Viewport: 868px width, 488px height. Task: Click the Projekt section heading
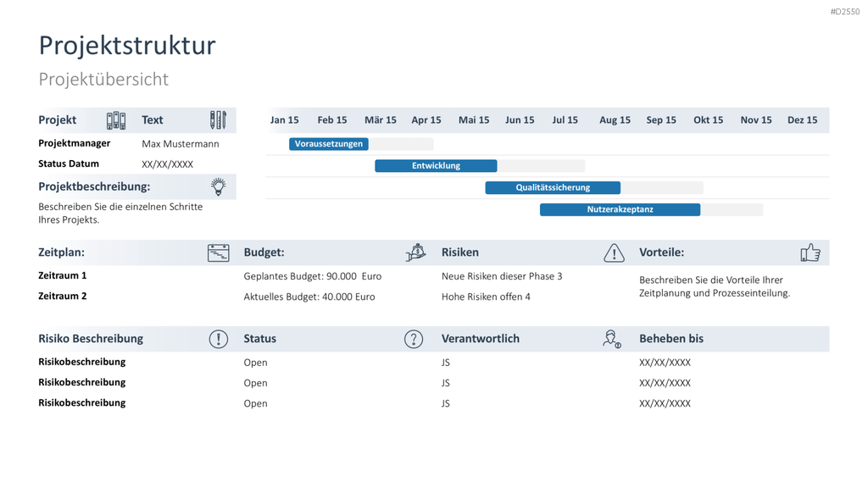tap(58, 120)
